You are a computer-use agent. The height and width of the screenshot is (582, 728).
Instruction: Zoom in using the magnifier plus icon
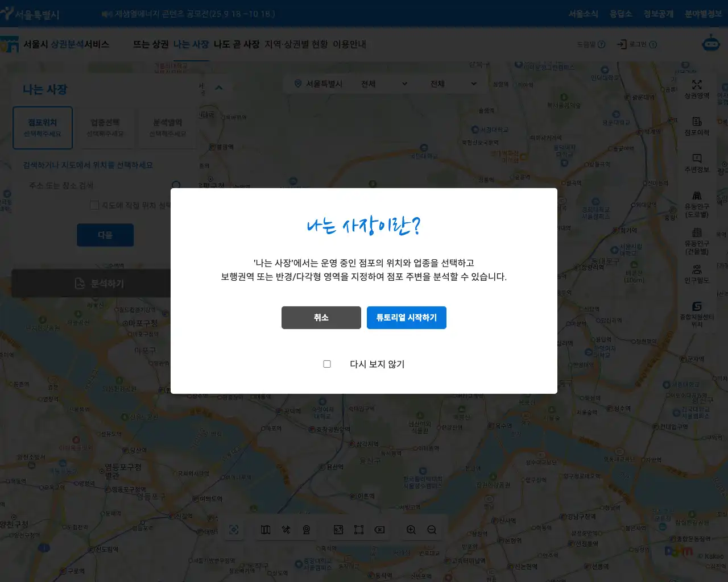411,530
